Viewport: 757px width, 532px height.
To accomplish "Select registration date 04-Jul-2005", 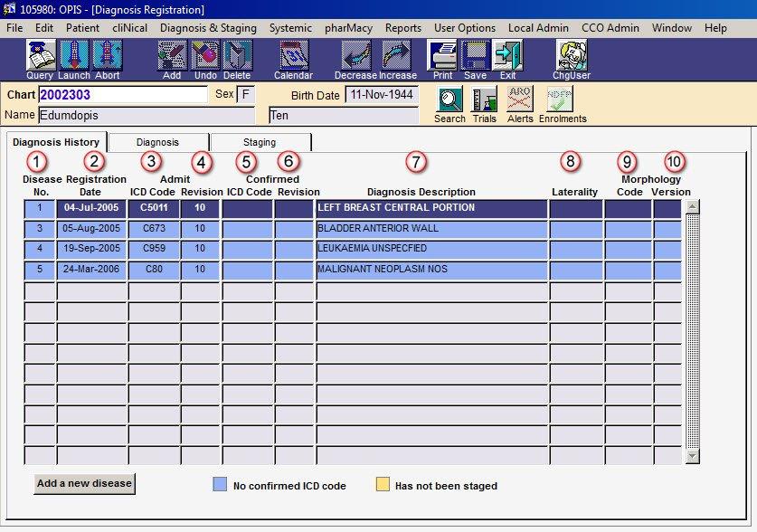I will coord(91,208).
